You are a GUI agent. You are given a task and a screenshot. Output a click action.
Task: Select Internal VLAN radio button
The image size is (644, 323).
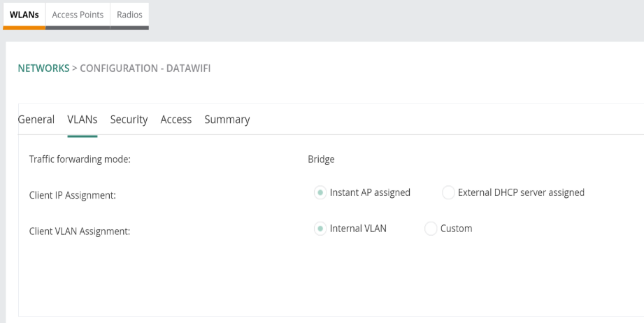click(320, 229)
